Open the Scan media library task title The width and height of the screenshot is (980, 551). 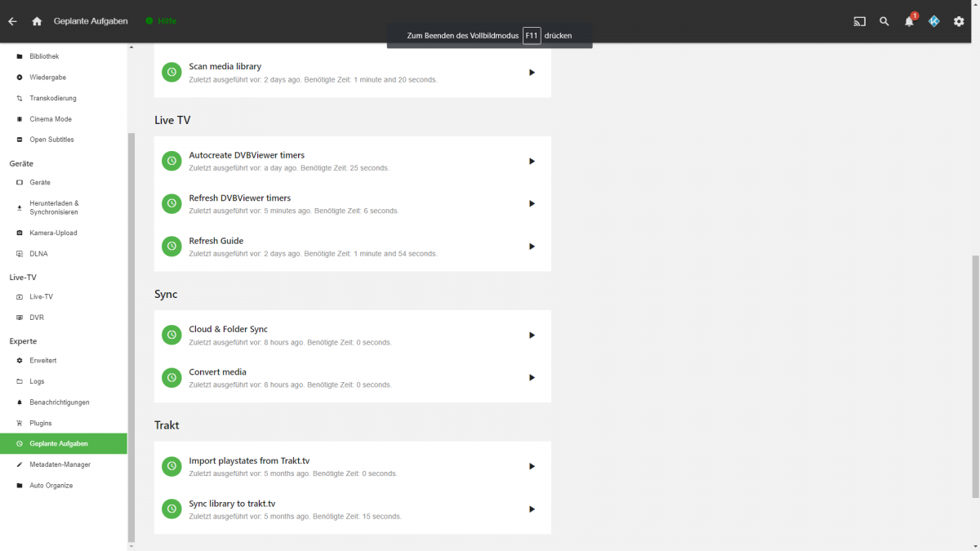[x=225, y=66]
